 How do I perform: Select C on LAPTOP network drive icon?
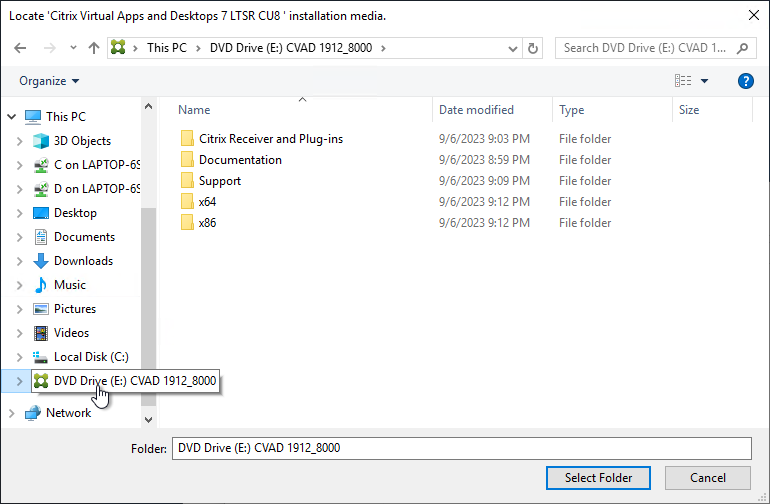pos(41,165)
